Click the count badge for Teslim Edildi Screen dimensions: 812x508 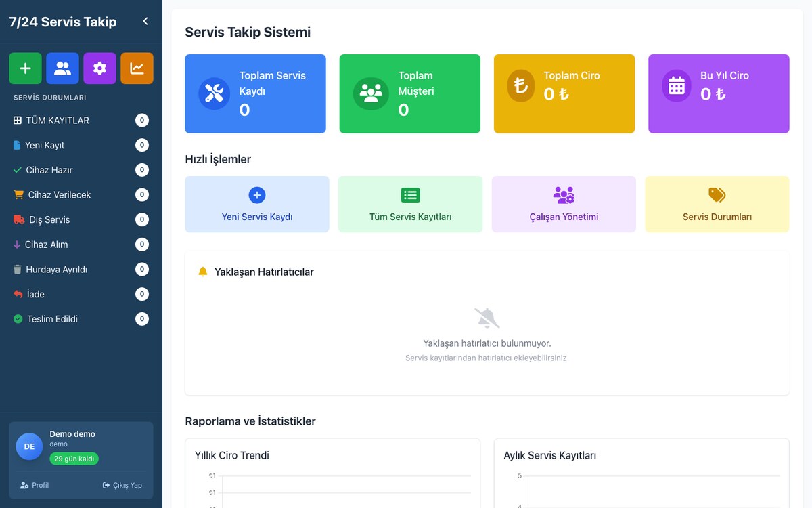point(142,319)
